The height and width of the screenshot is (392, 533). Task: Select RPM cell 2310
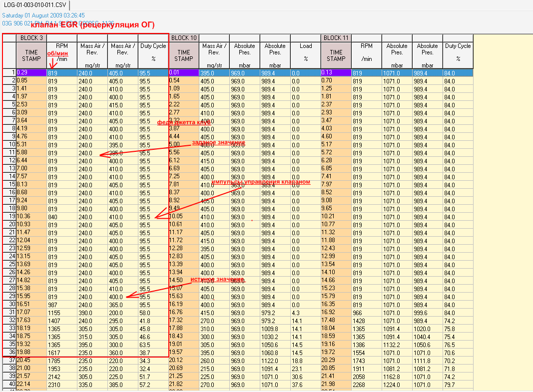[x=62, y=385]
